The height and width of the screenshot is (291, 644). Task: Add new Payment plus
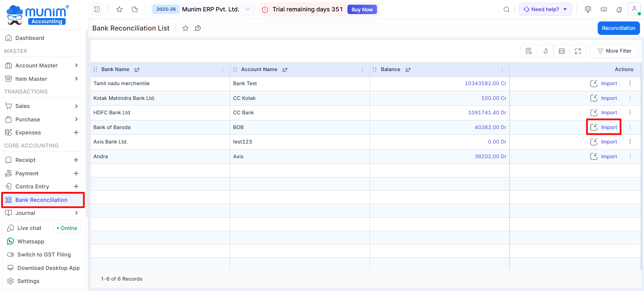point(76,173)
